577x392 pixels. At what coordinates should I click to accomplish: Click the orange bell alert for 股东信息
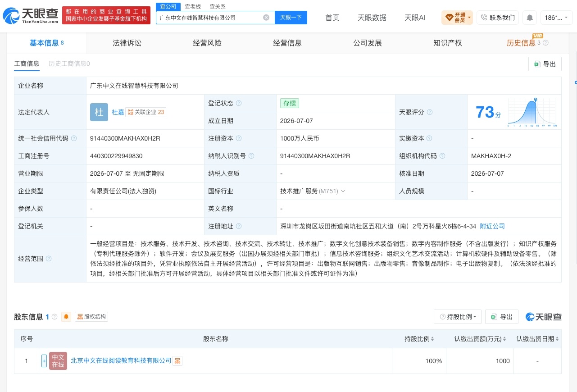[x=66, y=317]
